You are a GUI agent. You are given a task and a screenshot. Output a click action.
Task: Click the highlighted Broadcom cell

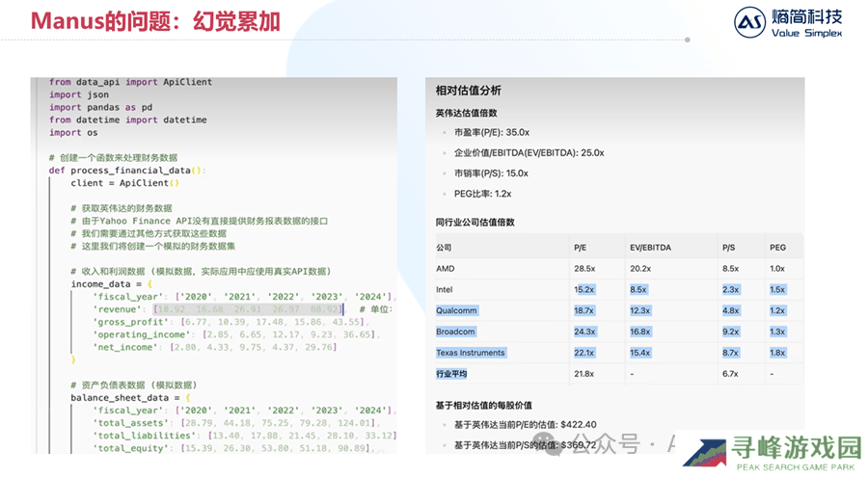click(x=455, y=332)
